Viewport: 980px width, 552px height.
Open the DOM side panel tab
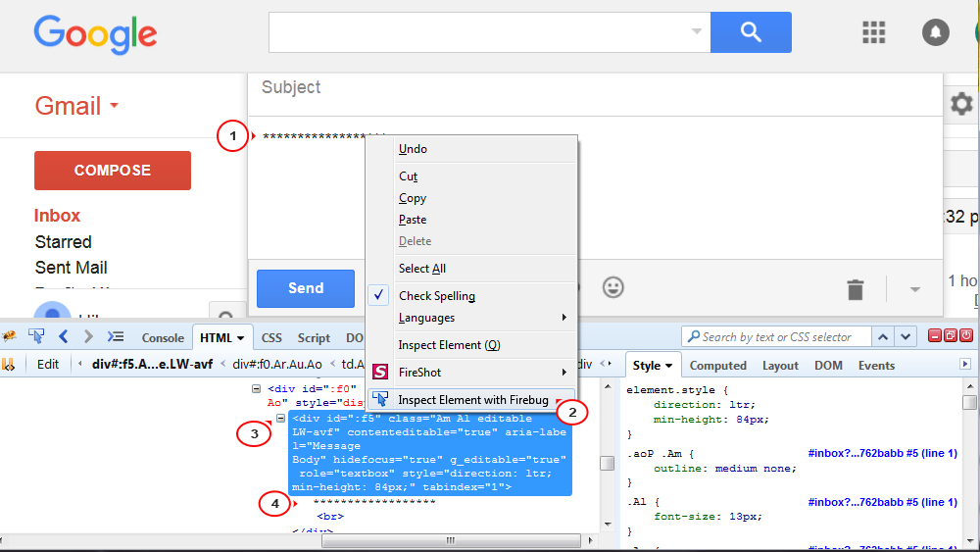point(828,366)
